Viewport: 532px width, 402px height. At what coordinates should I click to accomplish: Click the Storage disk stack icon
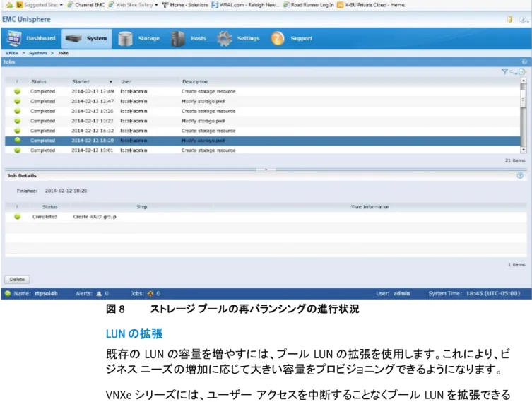click(125, 38)
